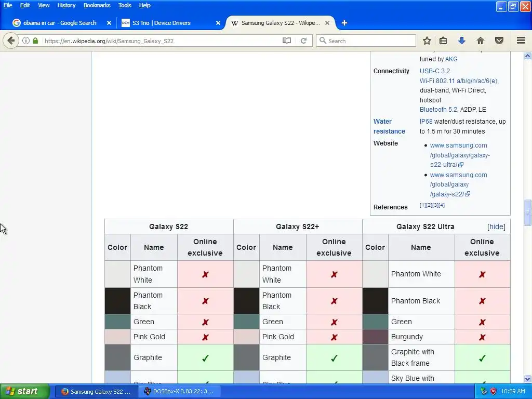Close the Samsung Galaxy S22 Wikipedia tab
The width and height of the screenshot is (532, 399).
coord(327,23)
